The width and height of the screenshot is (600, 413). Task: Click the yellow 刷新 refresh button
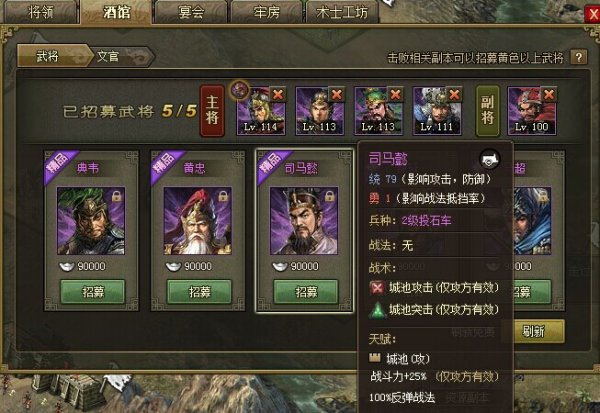pos(533,331)
